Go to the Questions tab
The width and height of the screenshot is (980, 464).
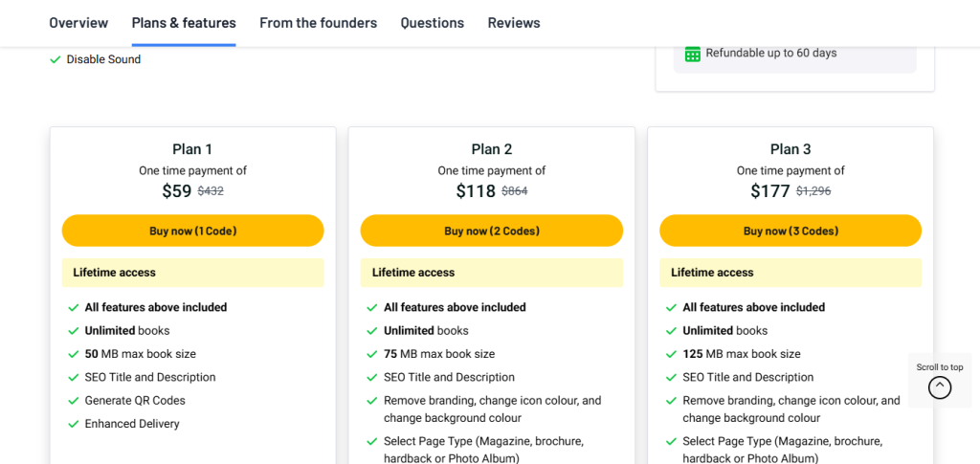pos(432,23)
